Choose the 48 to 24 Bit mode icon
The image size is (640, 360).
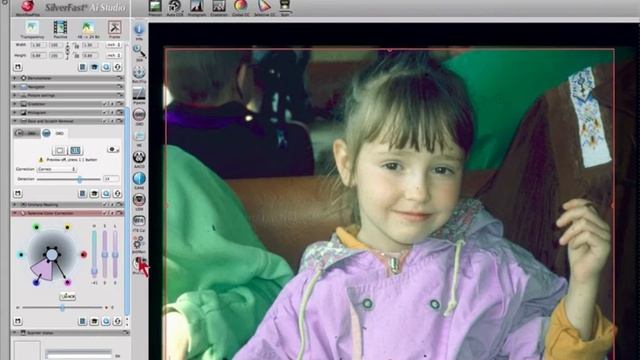(88, 29)
